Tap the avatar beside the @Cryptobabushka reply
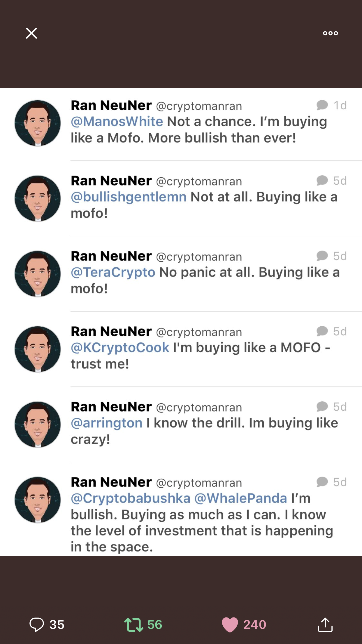This screenshot has width=362, height=644. click(x=38, y=500)
